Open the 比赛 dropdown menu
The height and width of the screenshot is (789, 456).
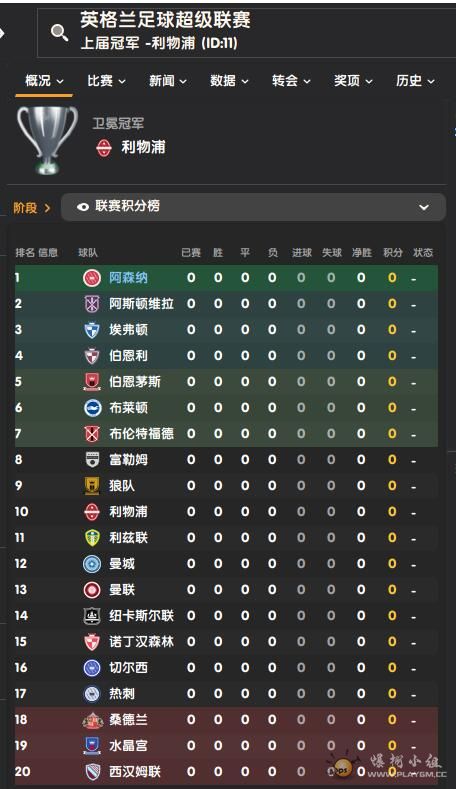point(106,81)
